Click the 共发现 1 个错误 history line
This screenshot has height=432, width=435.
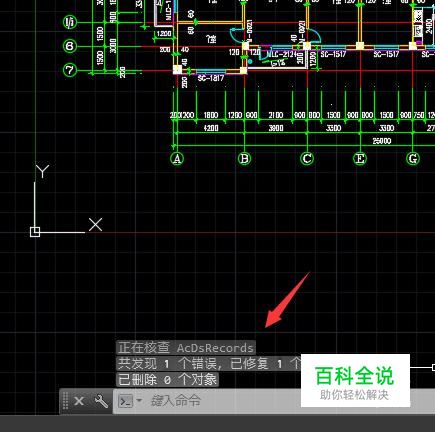(x=208, y=363)
